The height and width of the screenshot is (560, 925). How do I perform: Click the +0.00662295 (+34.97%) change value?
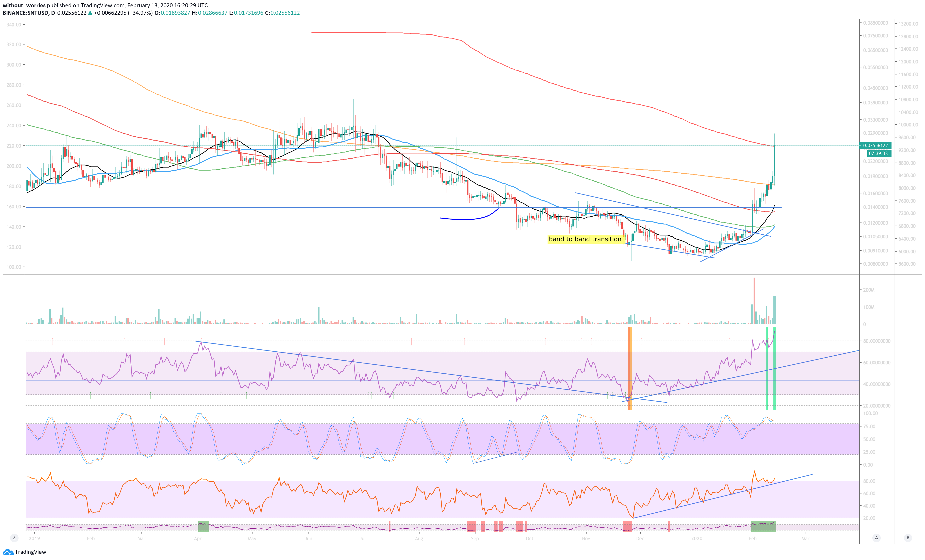[123, 13]
